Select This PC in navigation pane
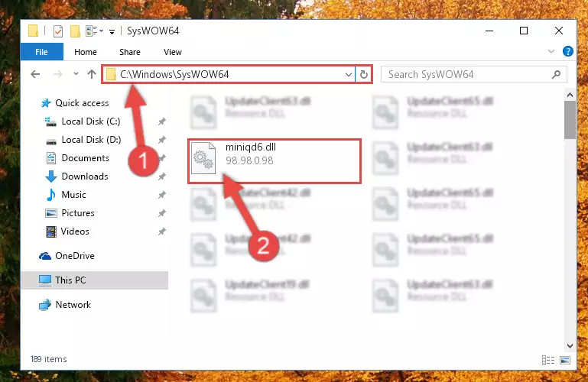 pyautogui.click(x=95, y=280)
